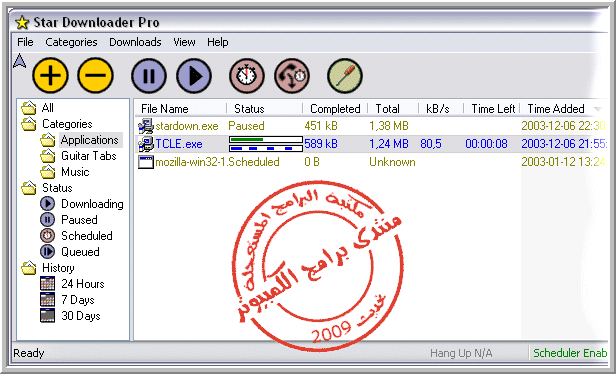Click the Categories folder icon

29,124
